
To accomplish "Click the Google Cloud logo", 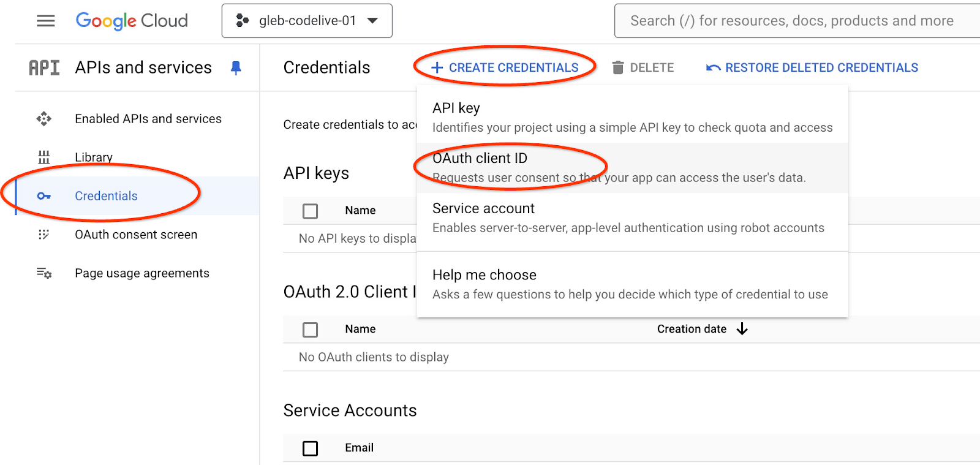I will [132, 21].
